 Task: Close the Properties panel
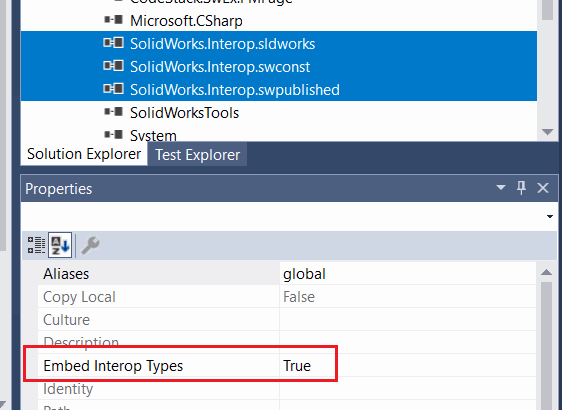(x=543, y=188)
